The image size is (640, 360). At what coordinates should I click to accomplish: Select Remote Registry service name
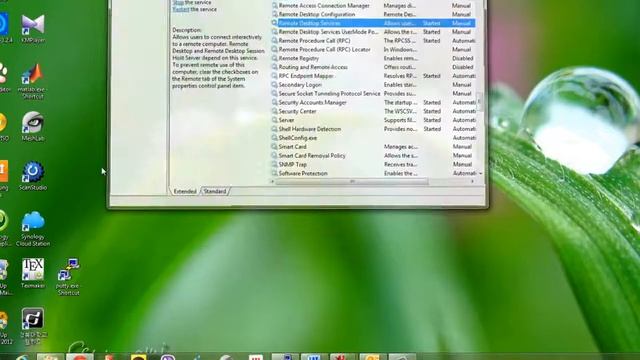click(298, 58)
